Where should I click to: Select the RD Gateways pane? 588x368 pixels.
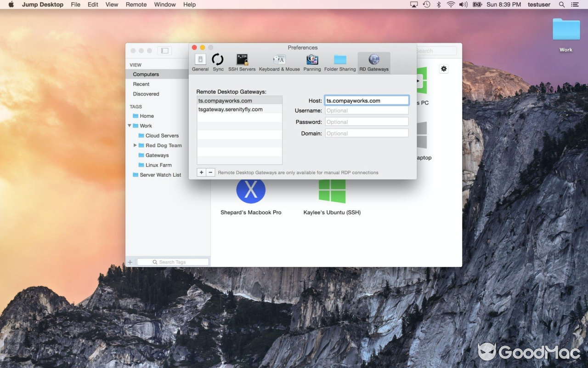373,61
